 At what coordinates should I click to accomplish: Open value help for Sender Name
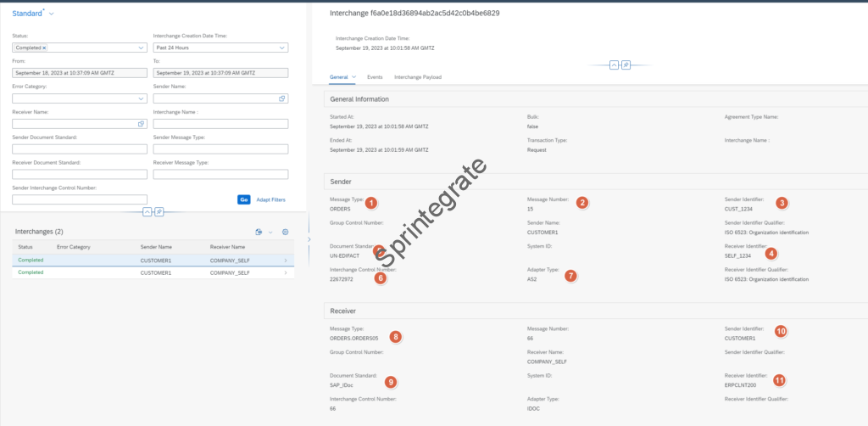[x=281, y=98]
